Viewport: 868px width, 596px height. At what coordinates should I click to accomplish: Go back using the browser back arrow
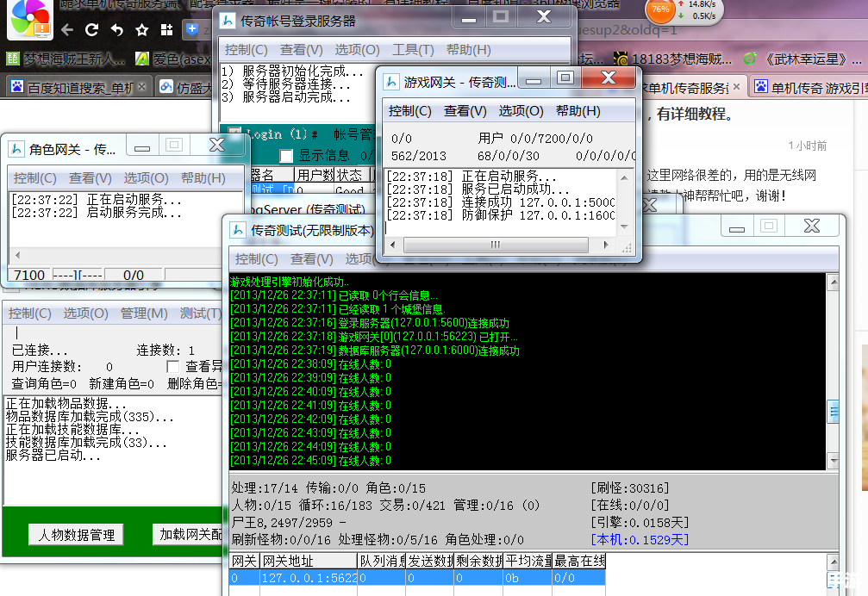point(67,30)
